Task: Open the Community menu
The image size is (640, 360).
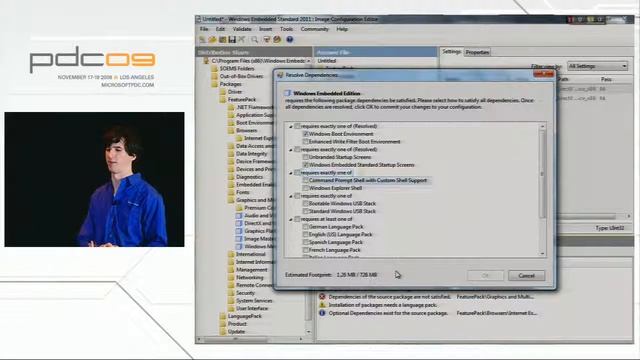Action: point(315,29)
